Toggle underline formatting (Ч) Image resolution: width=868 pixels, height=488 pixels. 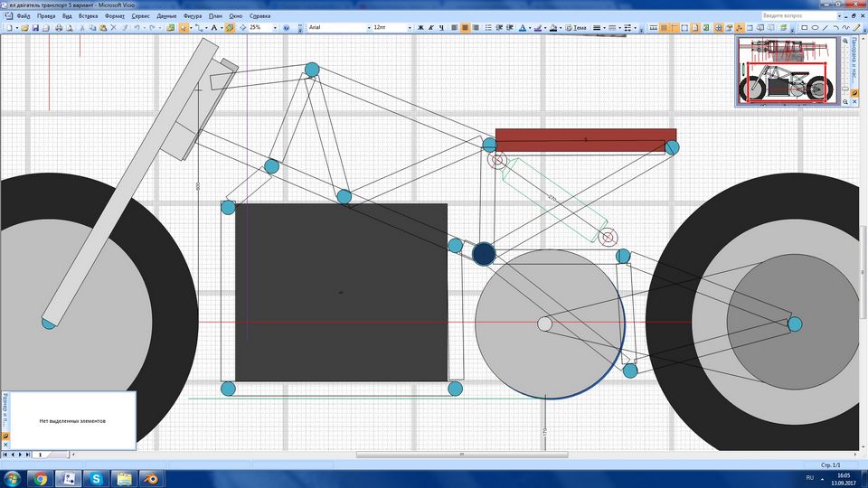click(443, 28)
